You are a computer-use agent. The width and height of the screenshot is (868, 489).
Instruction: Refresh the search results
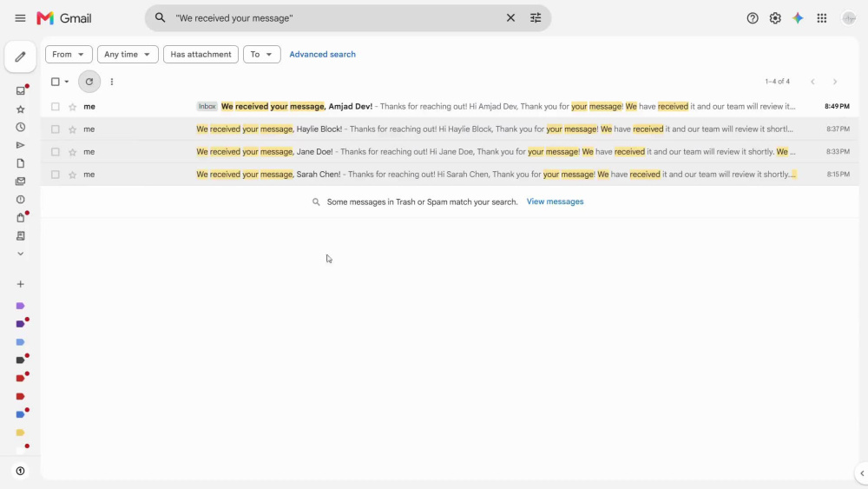click(x=89, y=82)
